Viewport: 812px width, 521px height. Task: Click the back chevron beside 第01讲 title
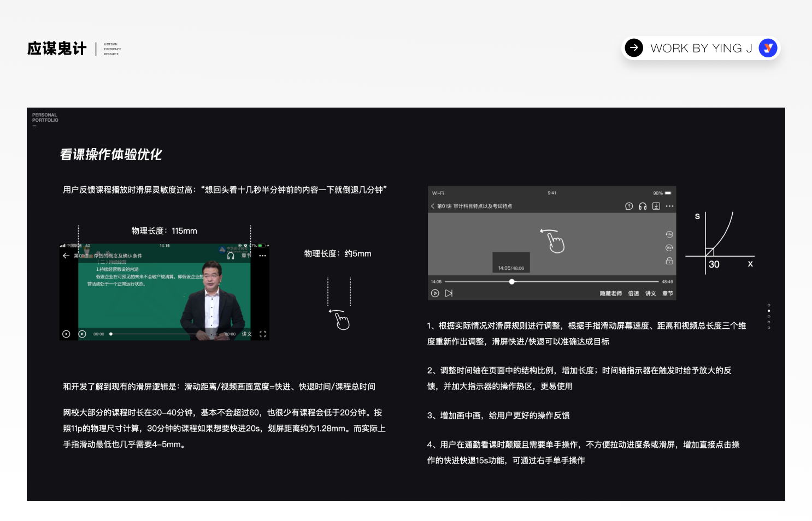432,206
